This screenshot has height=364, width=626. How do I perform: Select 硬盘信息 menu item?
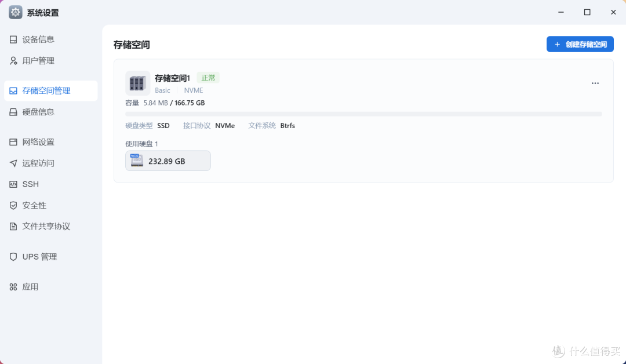(x=50, y=112)
